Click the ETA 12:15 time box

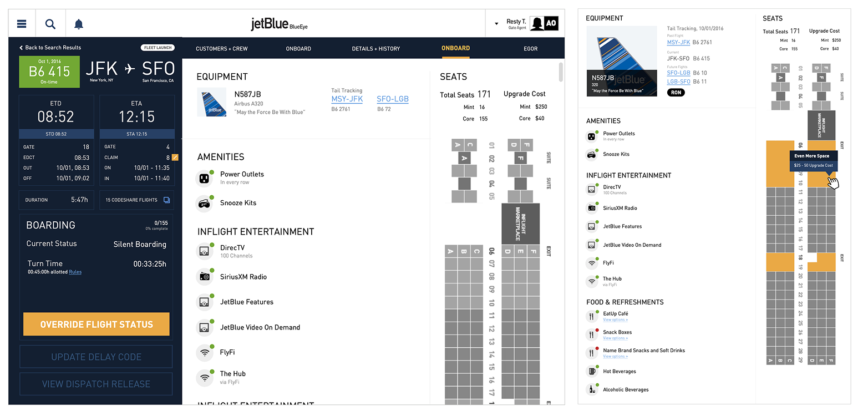pyautogui.click(x=136, y=117)
